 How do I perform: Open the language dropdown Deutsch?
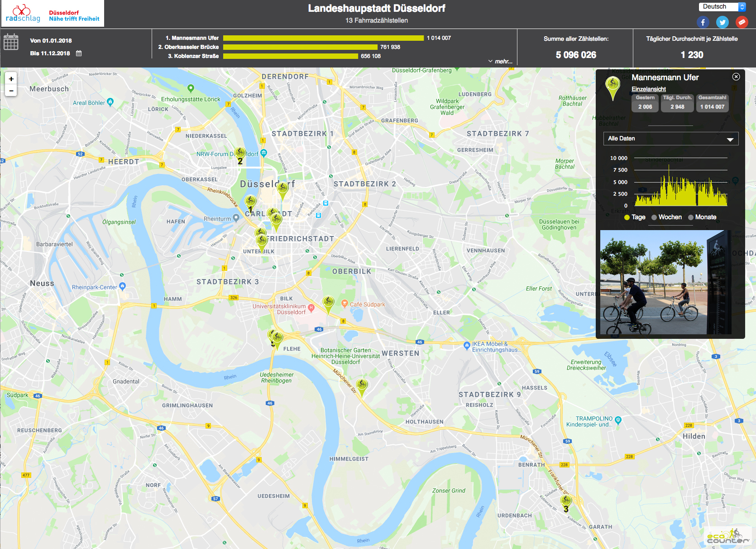coord(722,7)
